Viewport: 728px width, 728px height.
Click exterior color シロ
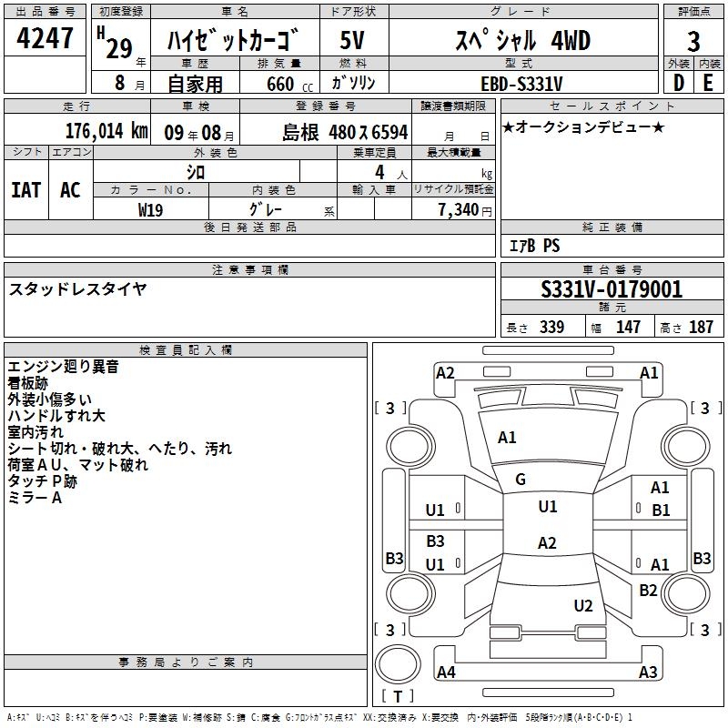196,172
